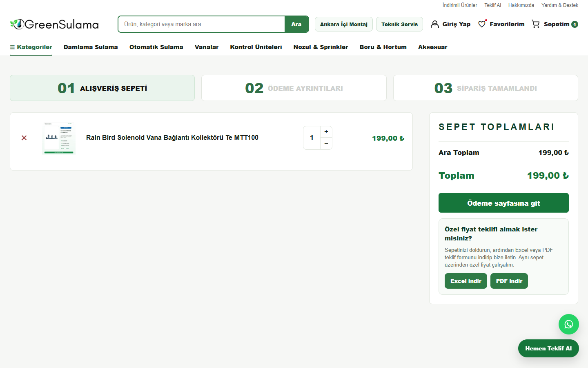588x368 pixels.
Task: Select the Aksesuar menu item
Action: [x=433, y=47]
